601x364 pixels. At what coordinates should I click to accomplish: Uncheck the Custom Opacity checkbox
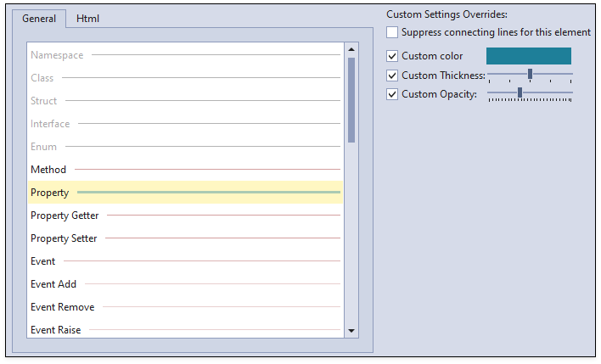tap(391, 94)
